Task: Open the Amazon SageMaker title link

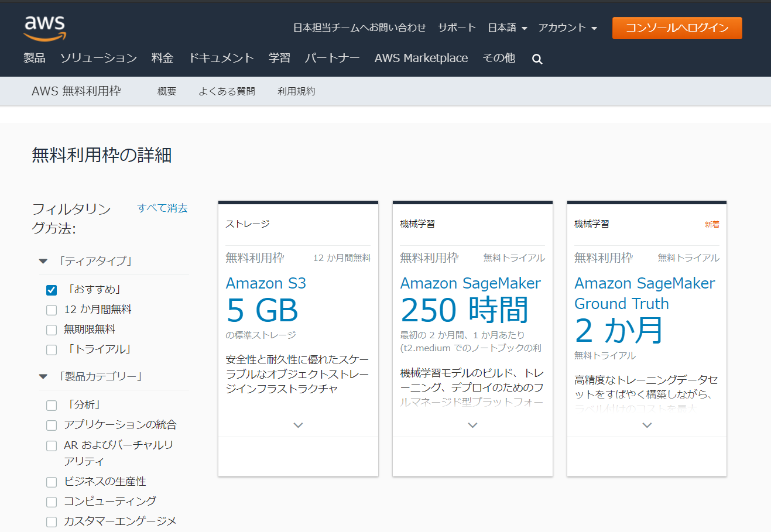Action: click(x=470, y=283)
